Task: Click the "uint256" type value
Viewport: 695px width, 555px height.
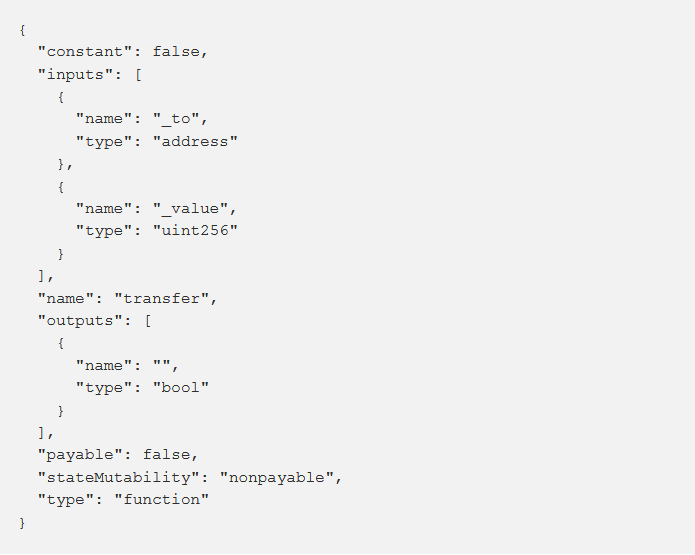Action: tap(195, 231)
